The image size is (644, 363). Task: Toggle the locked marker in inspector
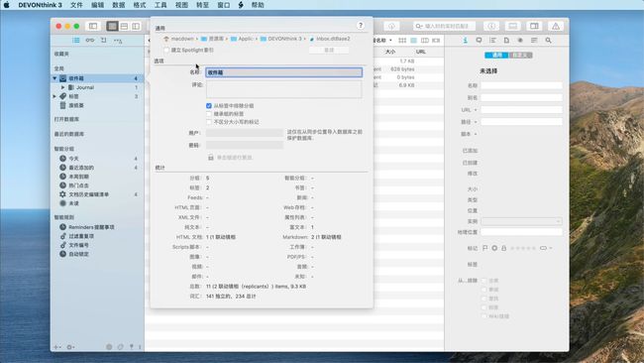pyautogui.click(x=504, y=248)
